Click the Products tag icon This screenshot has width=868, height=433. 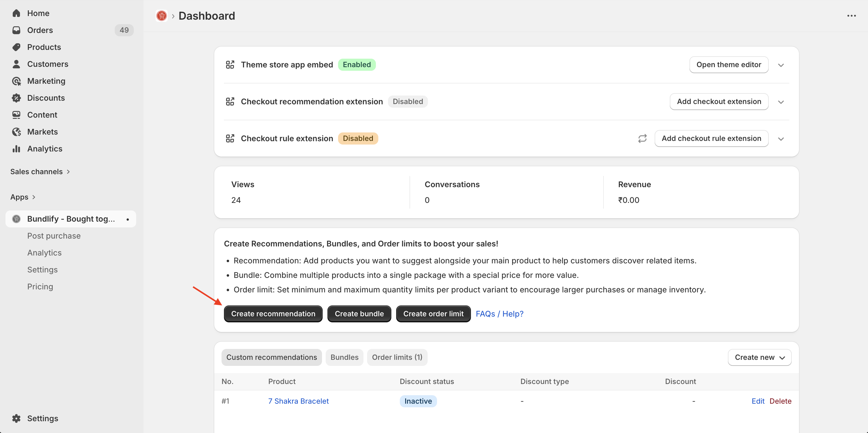click(x=16, y=47)
